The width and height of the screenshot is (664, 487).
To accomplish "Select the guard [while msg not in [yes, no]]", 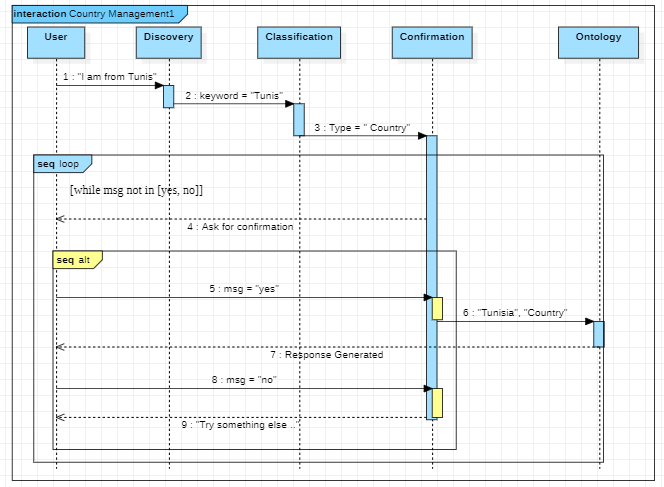I will (x=136, y=190).
